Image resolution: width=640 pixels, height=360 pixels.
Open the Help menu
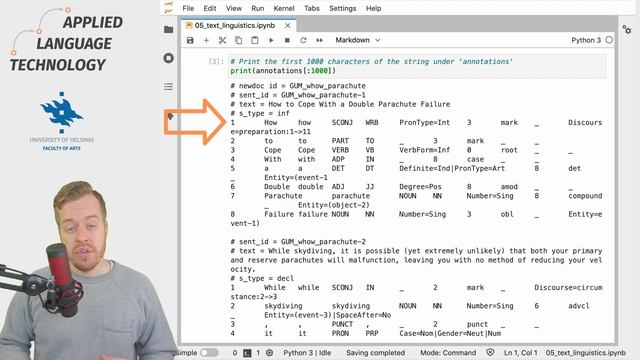coord(373,8)
